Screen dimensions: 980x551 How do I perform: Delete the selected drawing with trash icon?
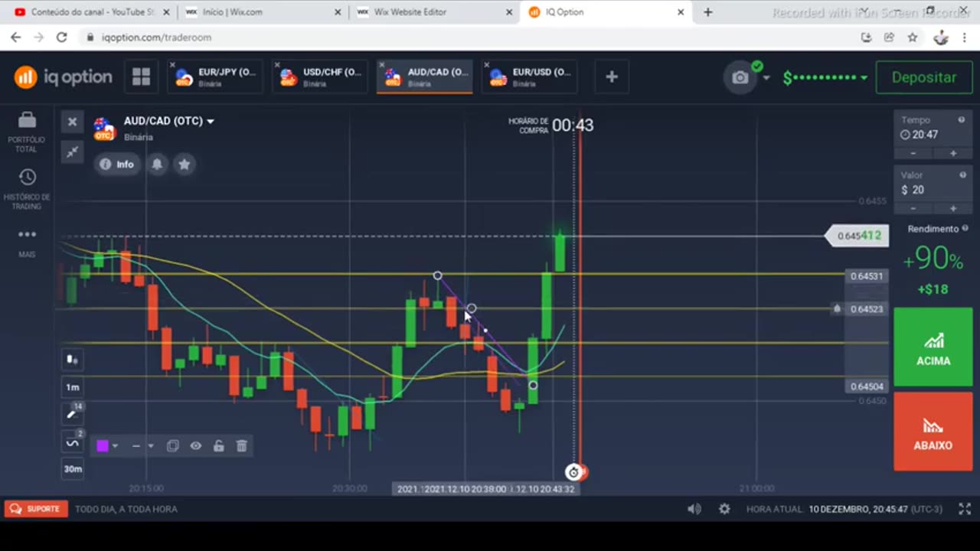[x=242, y=446]
